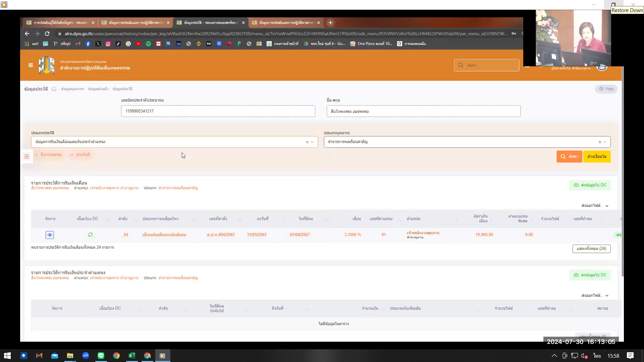Close the ข้อมูลประวัติ browser tab
The height and width of the screenshot is (362, 644).
(243, 22)
